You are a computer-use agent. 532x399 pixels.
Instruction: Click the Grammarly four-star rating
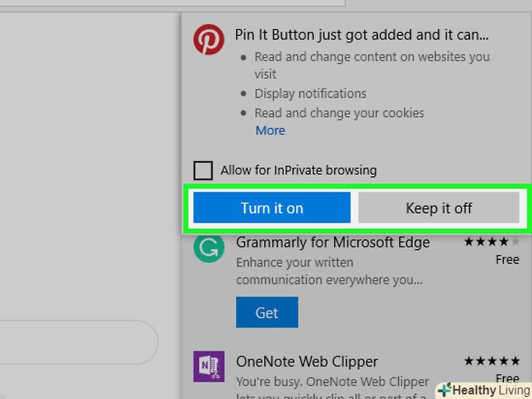pos(492,242)
